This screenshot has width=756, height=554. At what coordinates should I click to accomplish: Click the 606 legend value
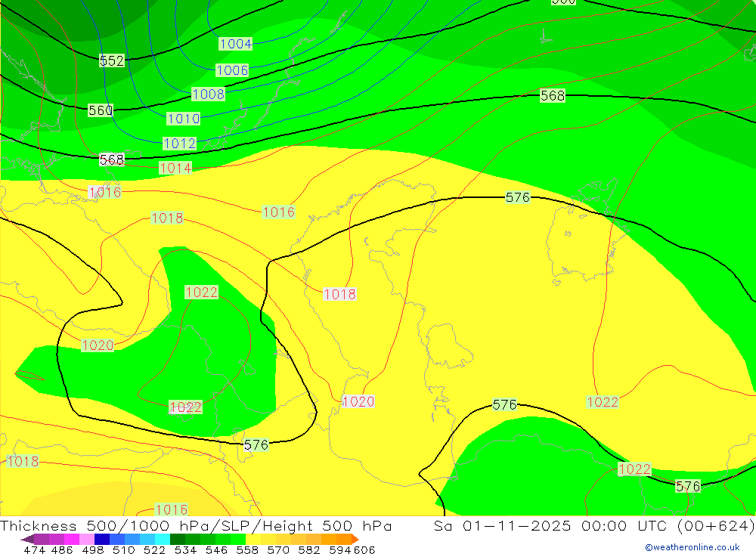point(364,549)
